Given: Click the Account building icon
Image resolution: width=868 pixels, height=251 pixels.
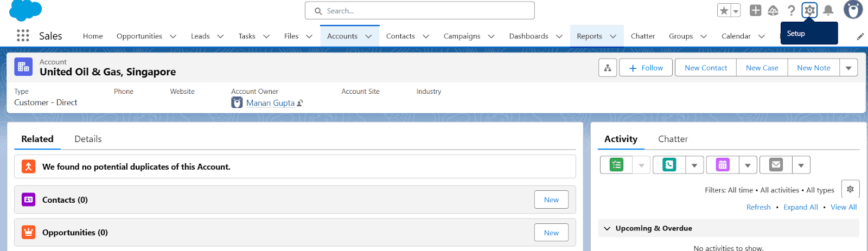Looking at the screenshot, I should click(x=23, y=67).
